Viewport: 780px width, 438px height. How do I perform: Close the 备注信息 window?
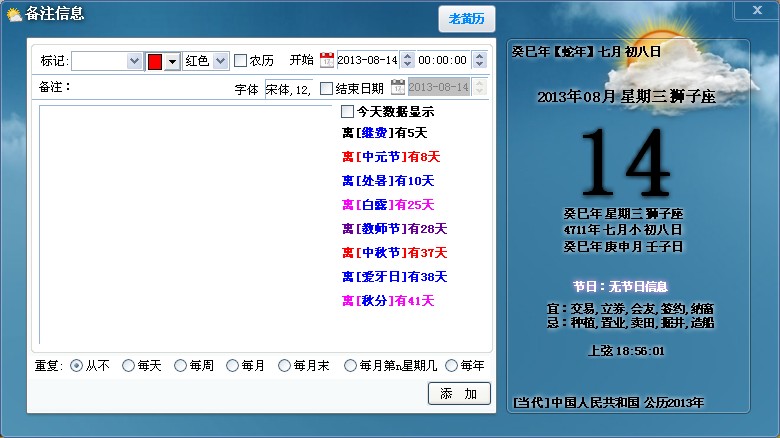755,10
